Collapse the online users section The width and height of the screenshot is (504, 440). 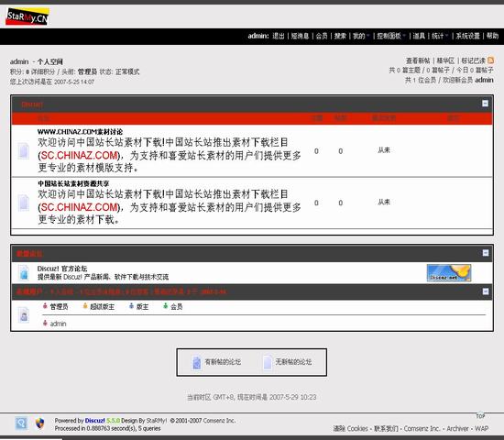[486, 291]
